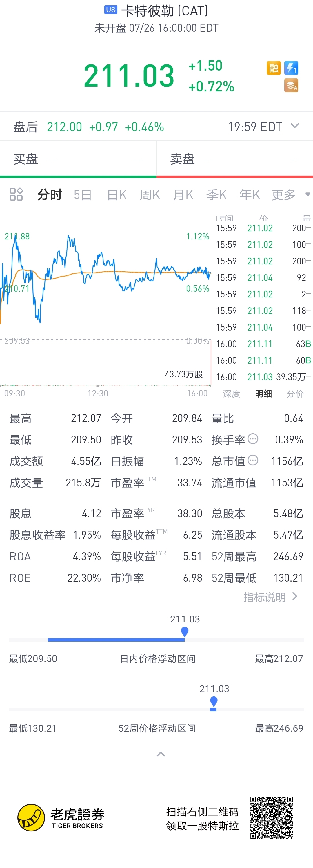This screenshot has height=868, width=313.
Task: Tap the 市净率 6.98 value
Action: [x=192, y=578]
